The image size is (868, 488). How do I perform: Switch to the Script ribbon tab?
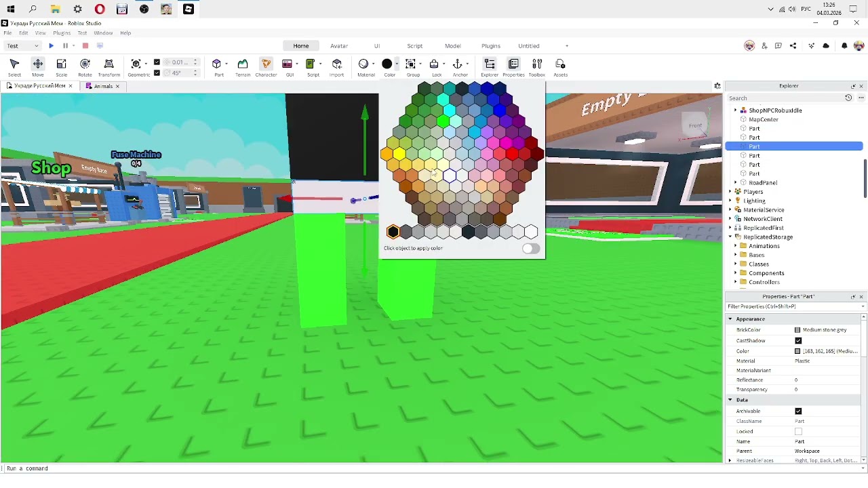pyautogui.click(x=414, y=46)
